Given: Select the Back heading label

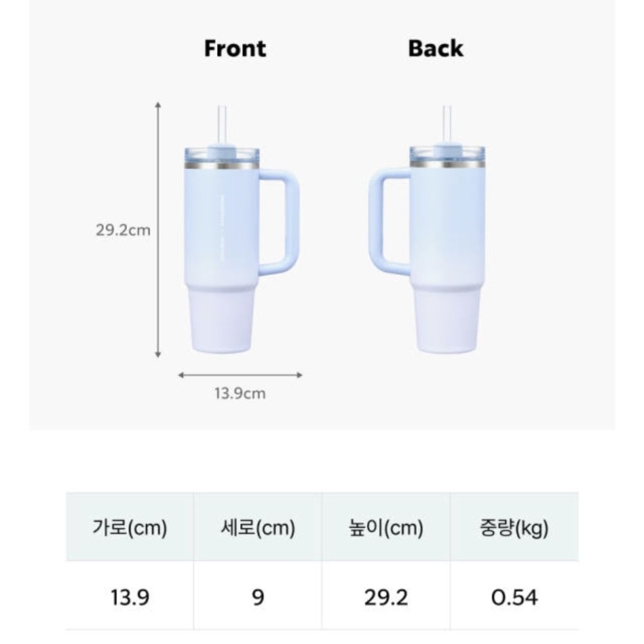Looking at the screenshot, I should [435, 48].
